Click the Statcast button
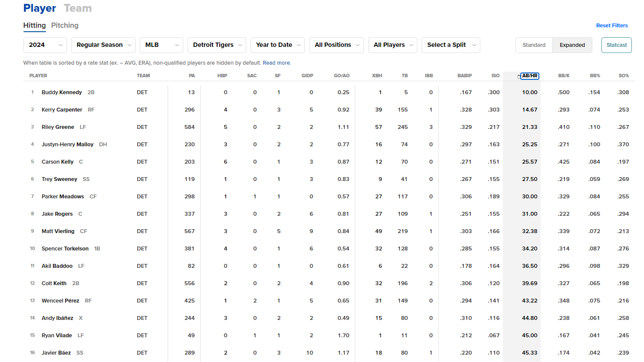Image resolution: width=644 pixels, height=362 pixels. tap(616, 45)
